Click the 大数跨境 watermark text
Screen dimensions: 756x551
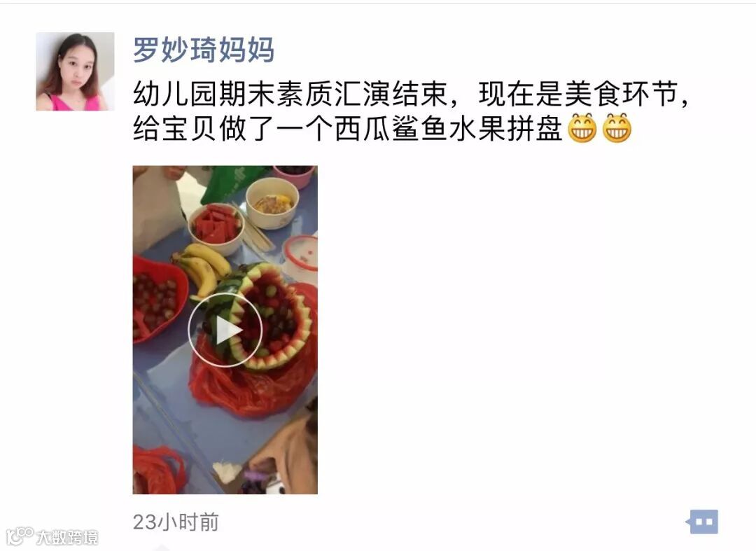point(67,537)
